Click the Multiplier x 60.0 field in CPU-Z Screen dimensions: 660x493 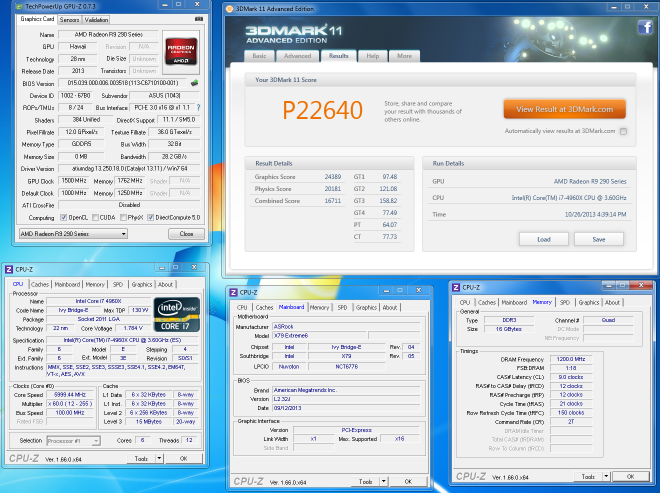pyautogui.click(x=70, y=404)
